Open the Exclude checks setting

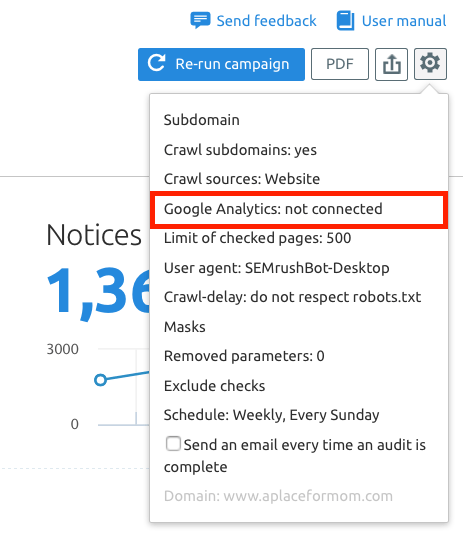[x=215, y=386]
